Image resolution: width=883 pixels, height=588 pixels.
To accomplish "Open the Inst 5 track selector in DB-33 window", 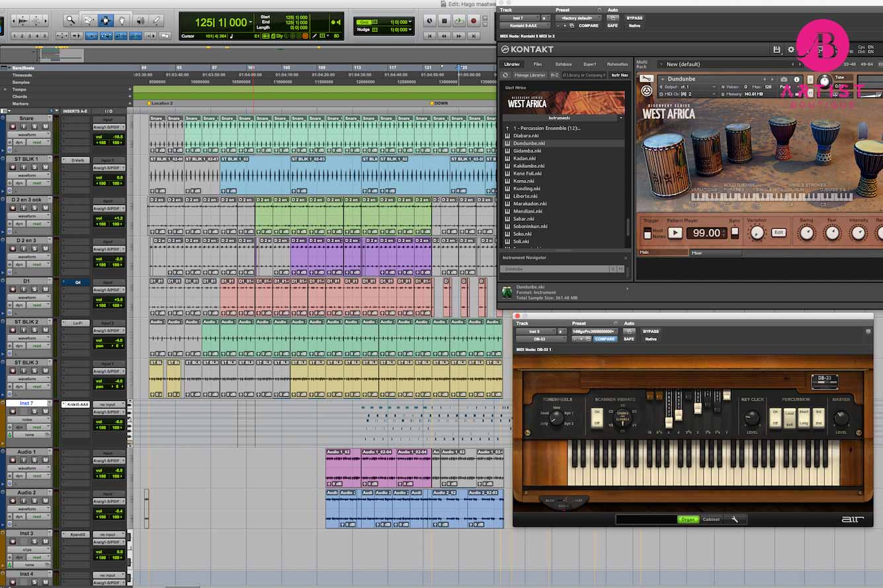I will coord(534,331).
